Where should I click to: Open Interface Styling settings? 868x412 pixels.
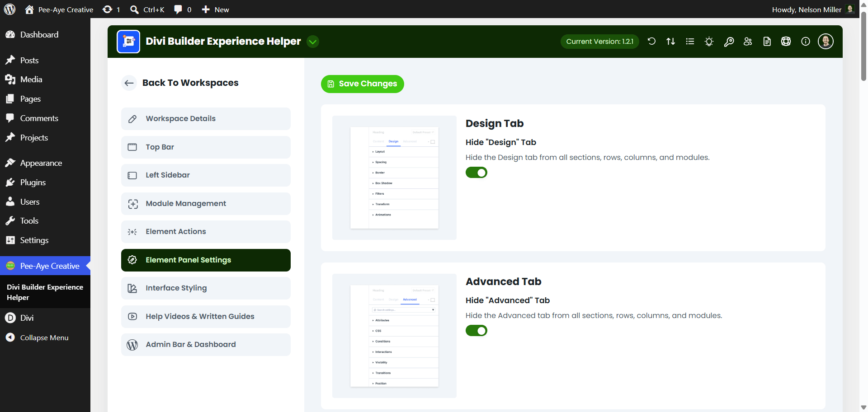click(206, 288)
